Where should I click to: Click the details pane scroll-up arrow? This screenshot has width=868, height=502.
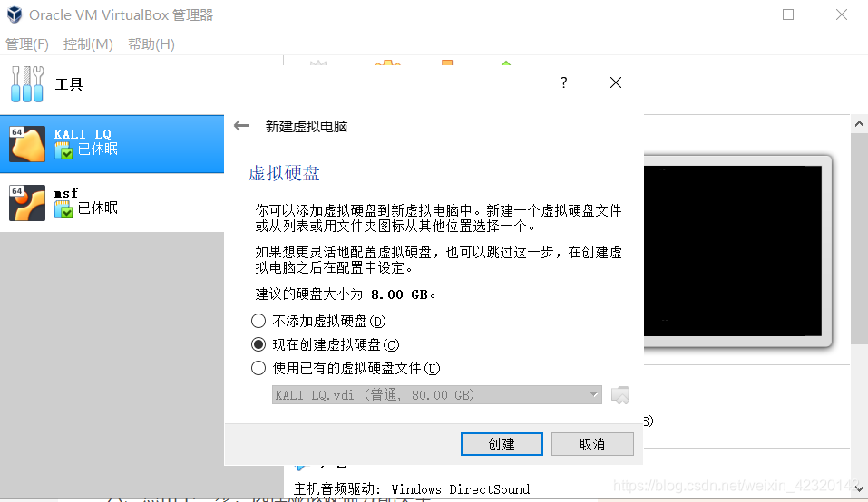point(859,124)
